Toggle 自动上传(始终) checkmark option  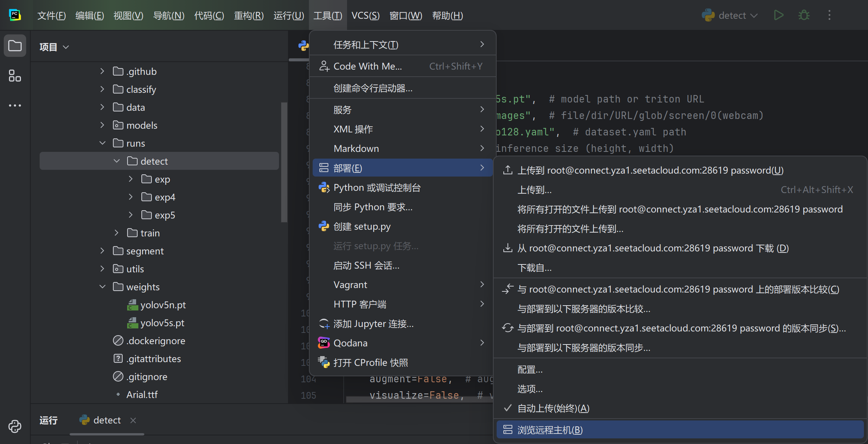(553, 408)
